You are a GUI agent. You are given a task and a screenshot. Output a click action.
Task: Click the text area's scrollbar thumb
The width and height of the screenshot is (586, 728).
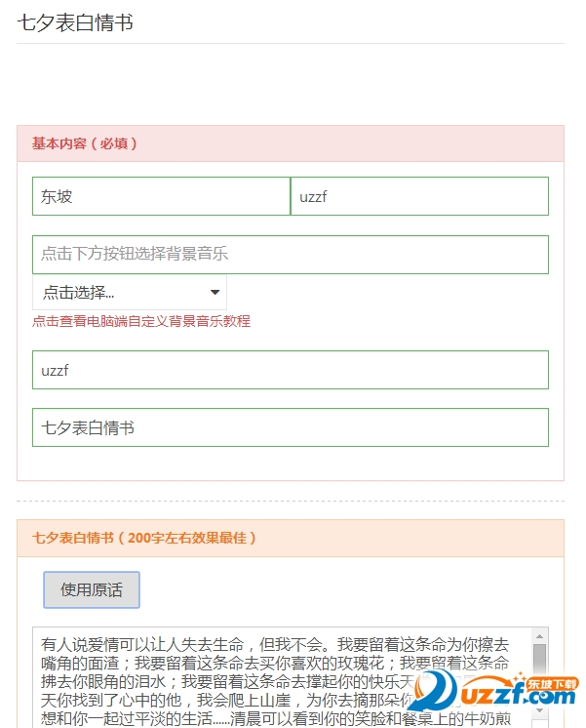tap(539, 659)
